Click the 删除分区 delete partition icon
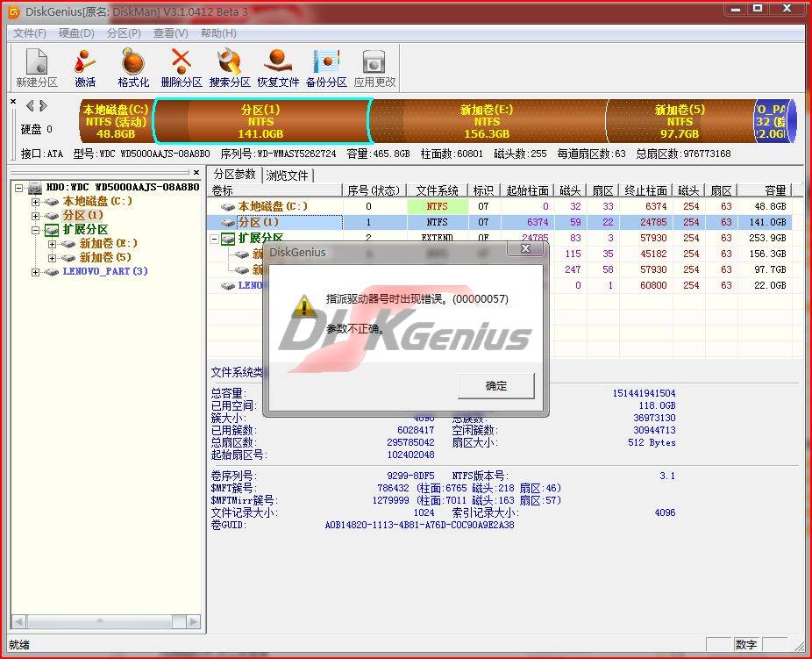The image size is (812, 659). click(182, 68)
